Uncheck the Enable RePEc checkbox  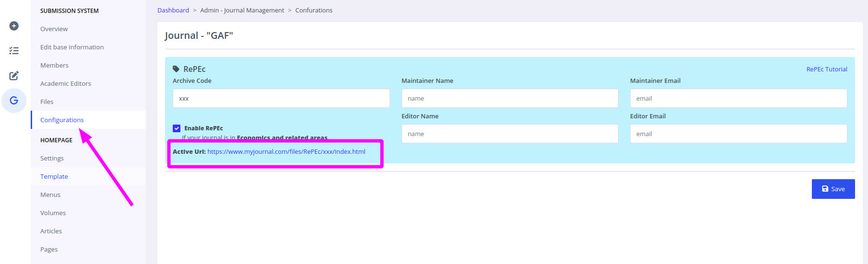point(177,128)
